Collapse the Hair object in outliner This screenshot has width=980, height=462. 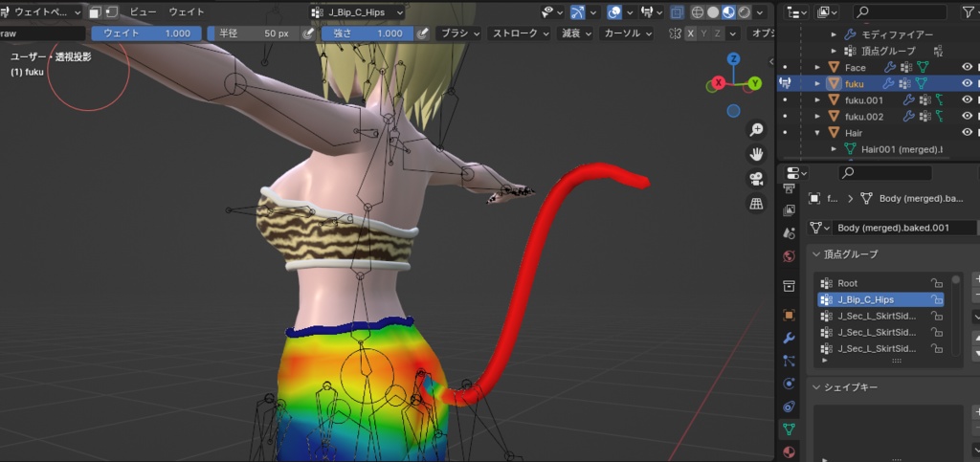(x=817, y=132)
